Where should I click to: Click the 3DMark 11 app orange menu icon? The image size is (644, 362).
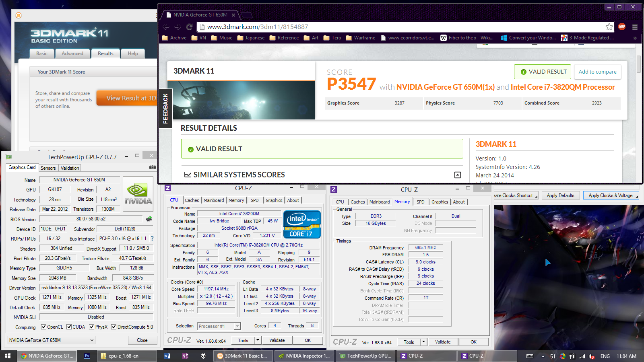point(19,15)
